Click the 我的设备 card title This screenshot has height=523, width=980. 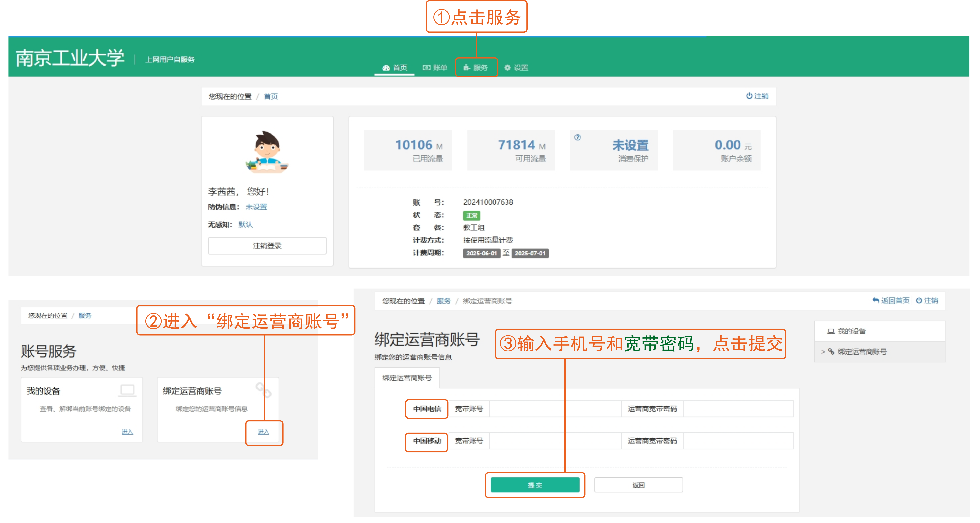(x=43, y=391)
